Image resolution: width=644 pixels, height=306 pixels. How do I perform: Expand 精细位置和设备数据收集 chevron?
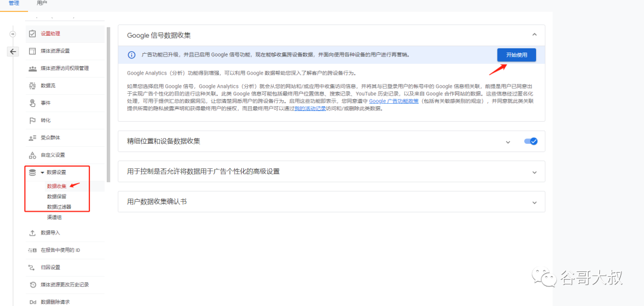pos(508,142)
